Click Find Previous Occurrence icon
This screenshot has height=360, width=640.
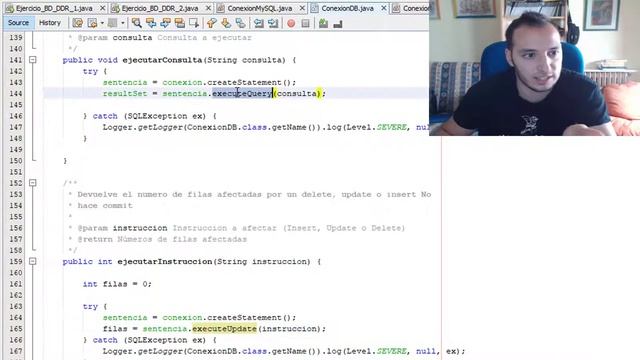click(151, 23)
